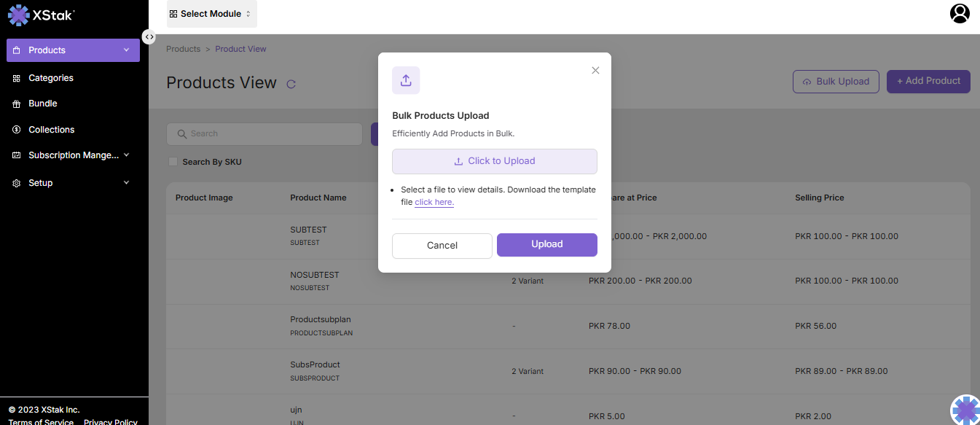The width and height of the screenshot is (980, 425).
Task: Open the Select Module dropdown
Action: [x=211, y=14]
